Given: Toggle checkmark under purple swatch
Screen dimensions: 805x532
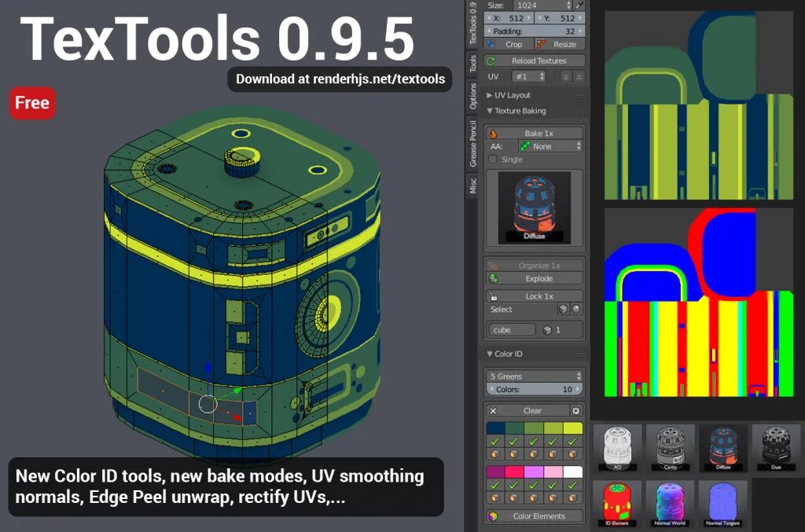Looking at the screenshot, I should tap(495, 485).
